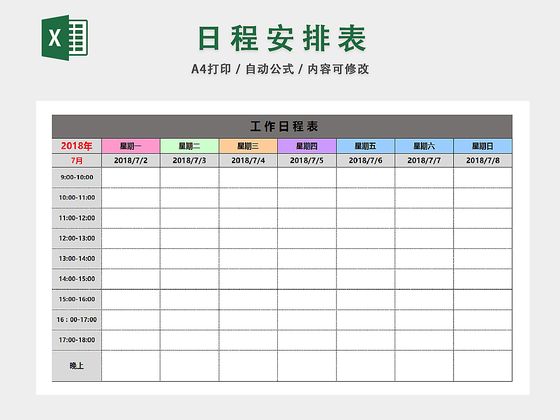Image resolution: width=560 pixels, height=420 pixels.
Task: Click the 晚上 evening row label
Action: pyautogui.click(x=76, y=366)
